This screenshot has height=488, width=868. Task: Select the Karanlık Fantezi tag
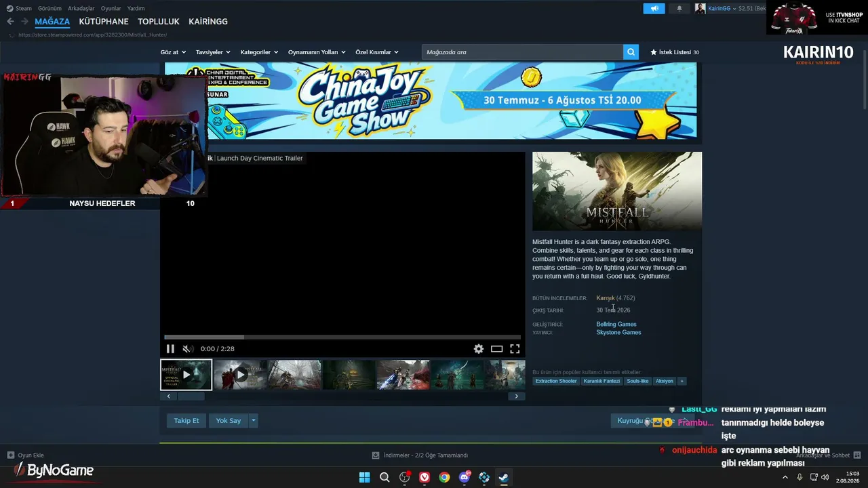pos(601,381)
